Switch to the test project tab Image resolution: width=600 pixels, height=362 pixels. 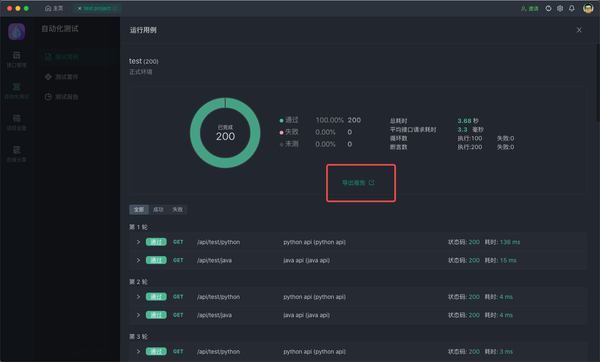[97, 8]
